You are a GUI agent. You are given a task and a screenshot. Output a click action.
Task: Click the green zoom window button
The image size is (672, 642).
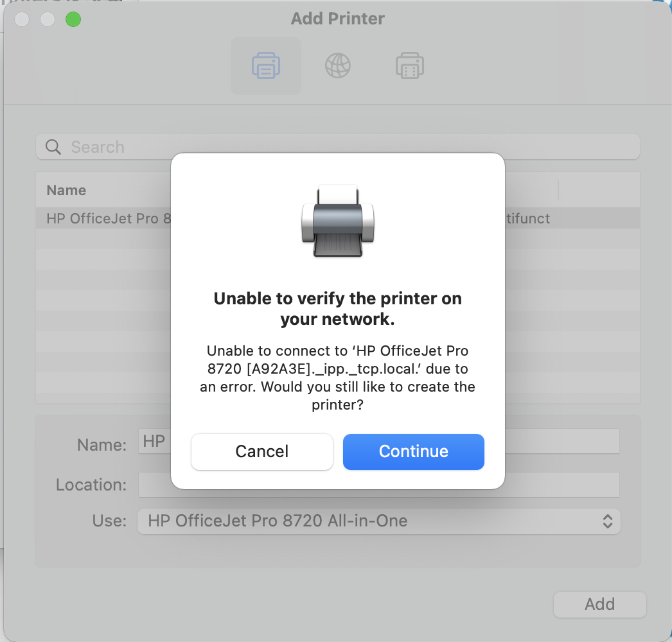[x=73, y=19]
